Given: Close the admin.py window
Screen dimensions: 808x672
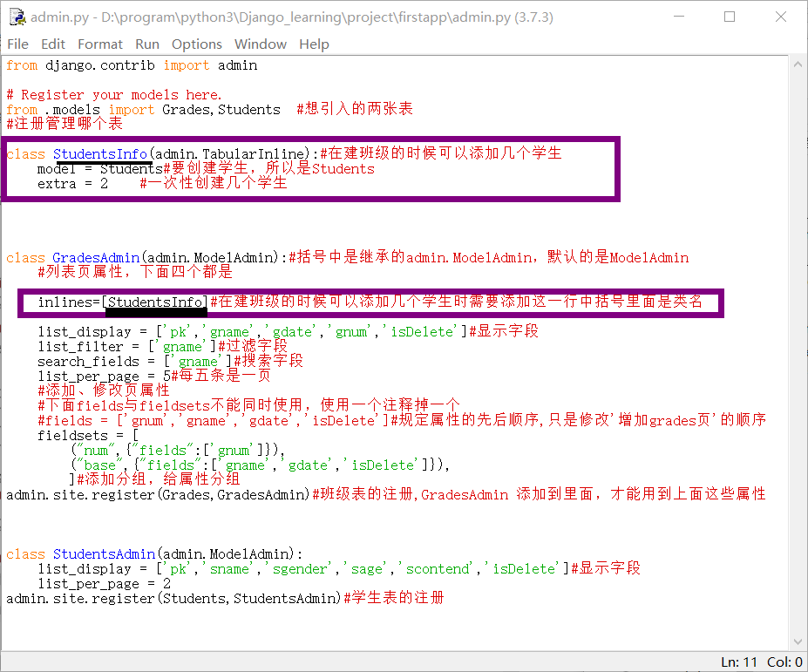Looking at the screenshot, I should coord(781,17).
